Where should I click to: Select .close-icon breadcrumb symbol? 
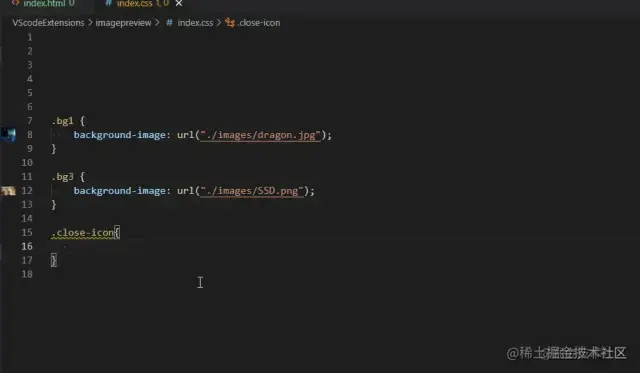coord(259,23)
